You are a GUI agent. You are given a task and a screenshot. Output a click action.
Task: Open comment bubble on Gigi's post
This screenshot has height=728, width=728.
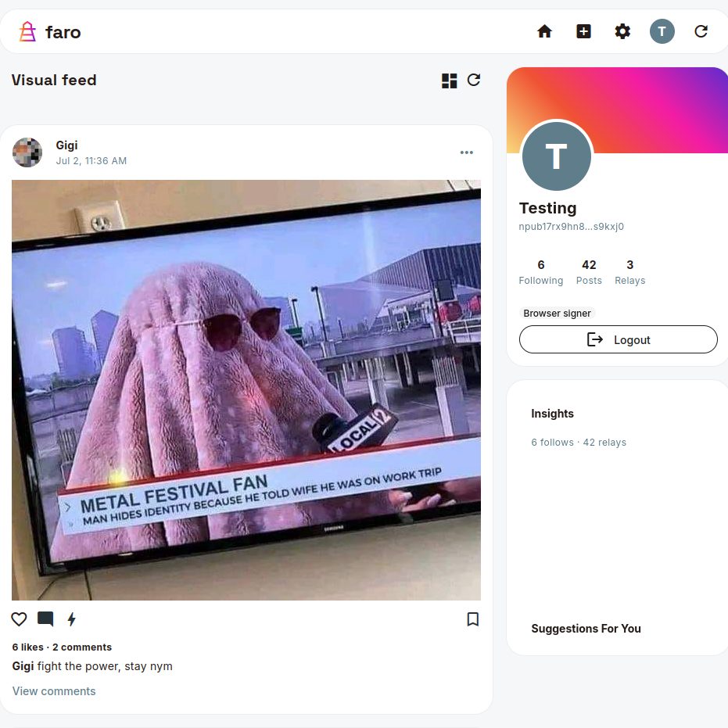[45, 619]
